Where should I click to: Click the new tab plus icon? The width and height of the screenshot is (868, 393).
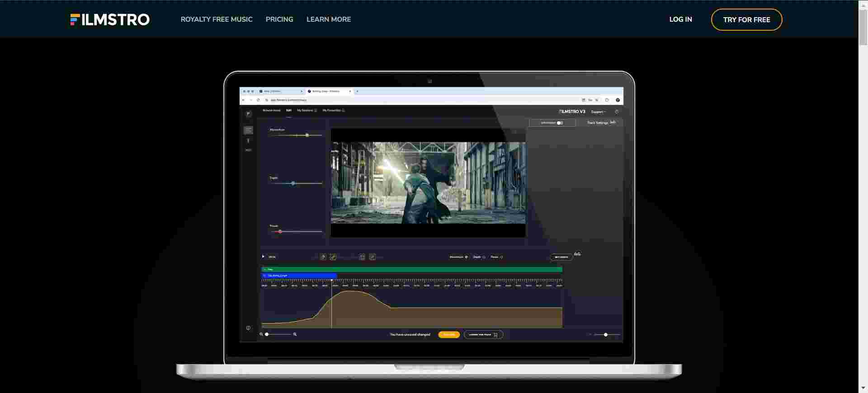click(357, 91)
